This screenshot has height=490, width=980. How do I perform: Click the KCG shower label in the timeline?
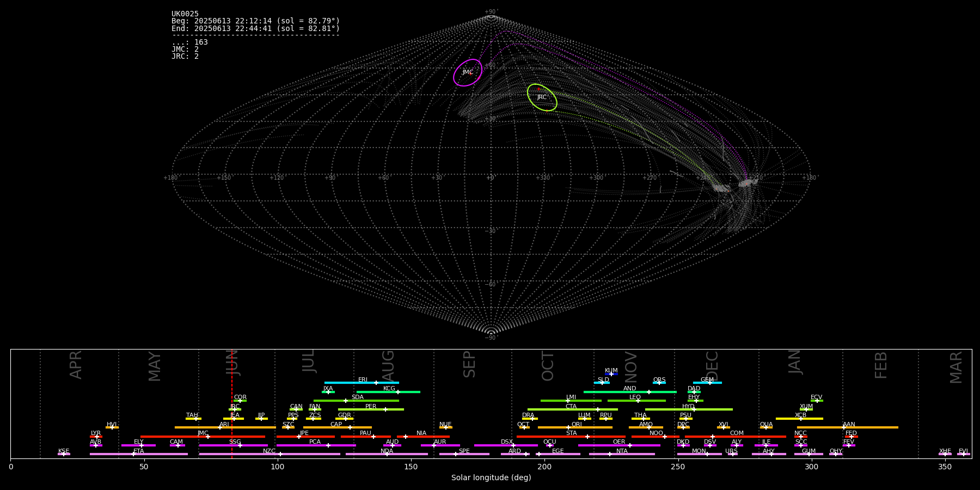389,389
